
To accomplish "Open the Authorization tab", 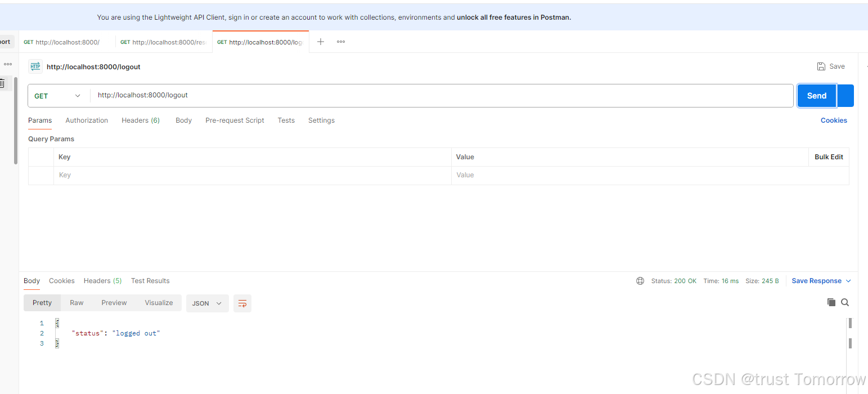I will pos(87,120).
